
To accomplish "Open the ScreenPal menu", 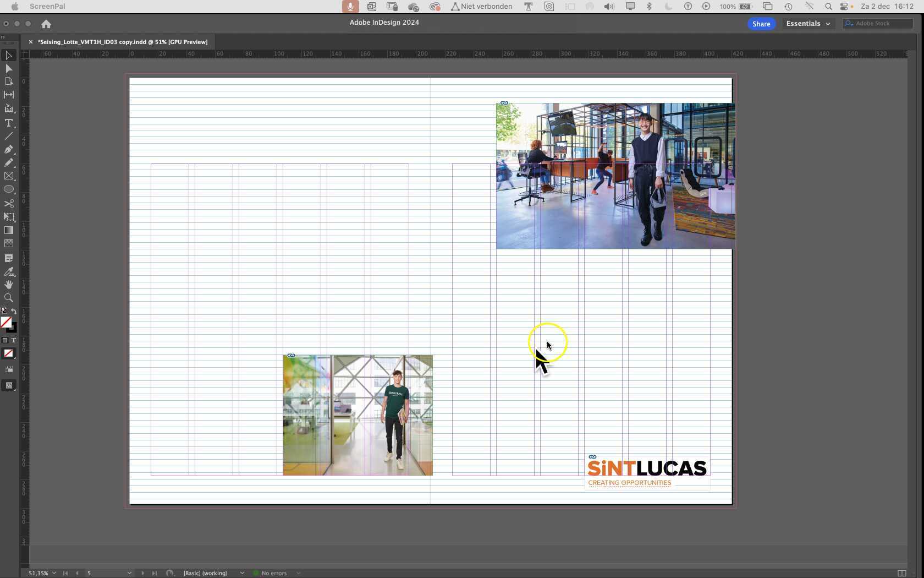I will pos(47,7).
